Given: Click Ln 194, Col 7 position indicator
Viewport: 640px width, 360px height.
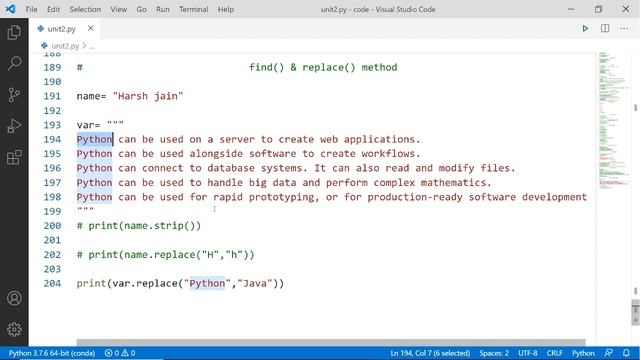Looking at the screenshot, I should coord(430,353).
